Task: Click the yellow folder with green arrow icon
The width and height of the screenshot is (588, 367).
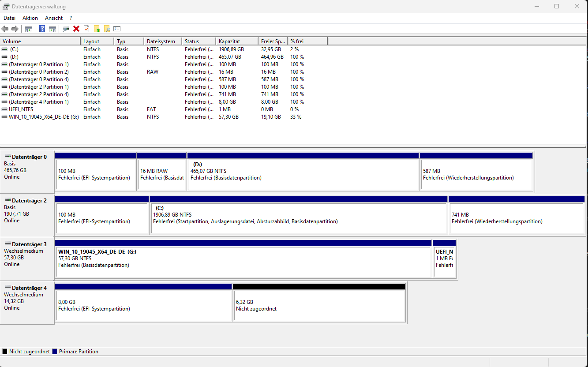Action: (97, 29)
